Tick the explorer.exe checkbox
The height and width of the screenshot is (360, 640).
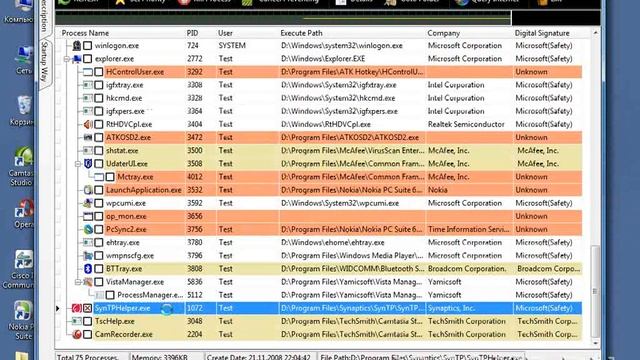pos(87,59)
